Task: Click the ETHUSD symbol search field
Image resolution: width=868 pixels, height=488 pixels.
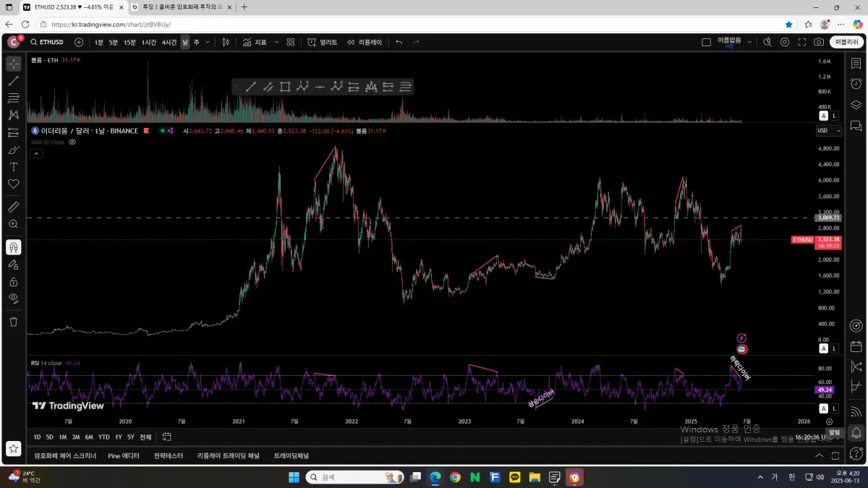Action: tap(48, 42)
